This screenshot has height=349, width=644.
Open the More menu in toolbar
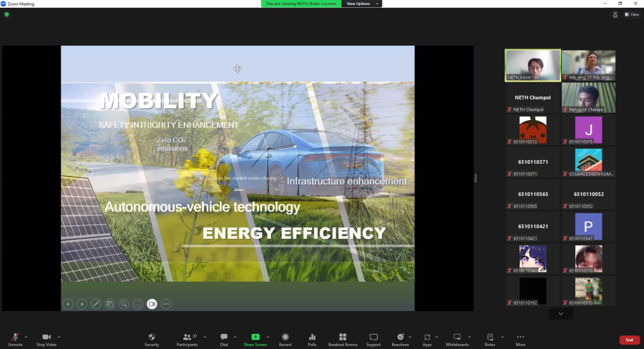[520, 337]
